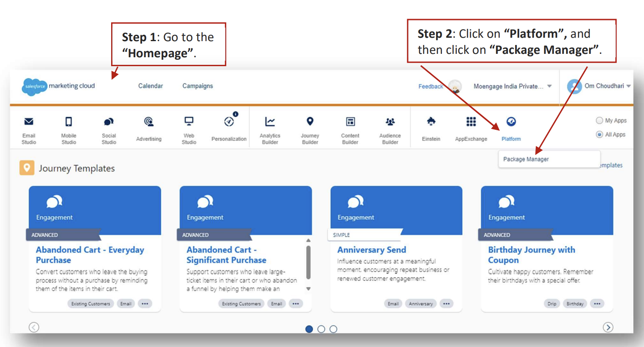Click Email tag on Significant Purchase card
The height and width of the screenshot is (347, 644).
click(x=277, y=304)
